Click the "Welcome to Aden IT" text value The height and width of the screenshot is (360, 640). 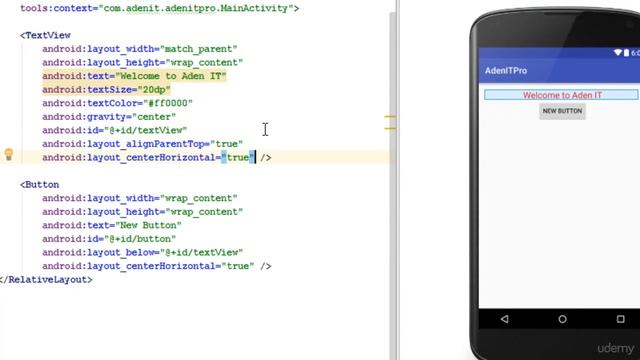(x=171, y=76)
